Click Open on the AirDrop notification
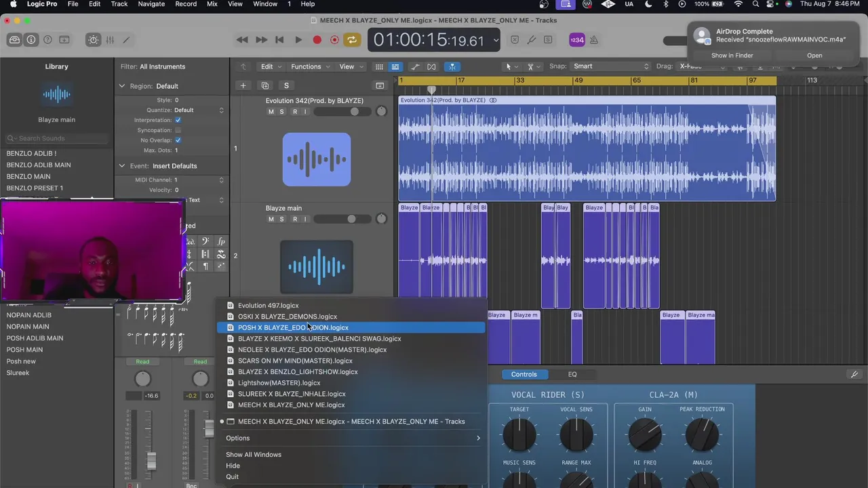The width and height of the screenshot is (868, 488). point(814,56)
